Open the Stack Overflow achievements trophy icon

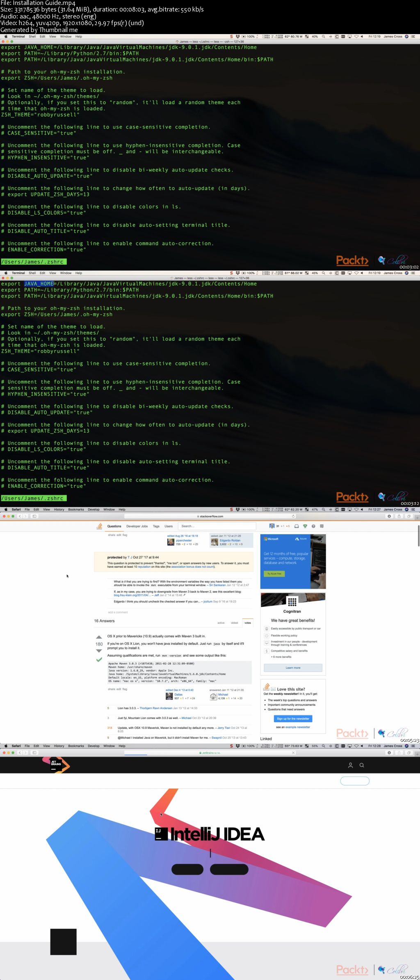click(x=305, y=526)
